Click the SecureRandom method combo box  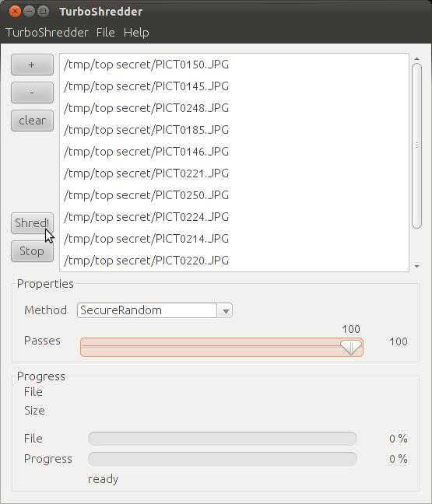(x=154, y=310)
